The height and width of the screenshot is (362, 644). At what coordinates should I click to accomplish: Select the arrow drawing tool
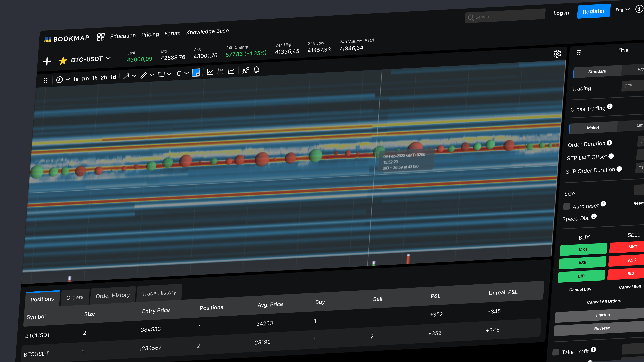click(126, 76)
